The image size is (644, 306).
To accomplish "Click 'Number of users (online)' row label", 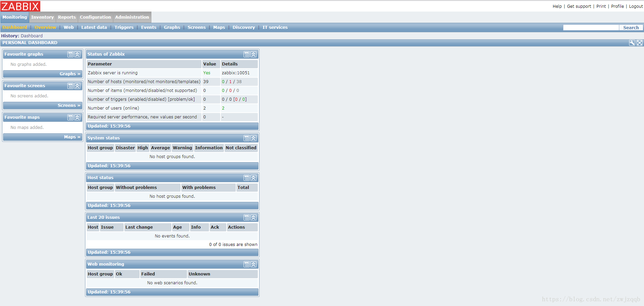I will pos(113,108).
